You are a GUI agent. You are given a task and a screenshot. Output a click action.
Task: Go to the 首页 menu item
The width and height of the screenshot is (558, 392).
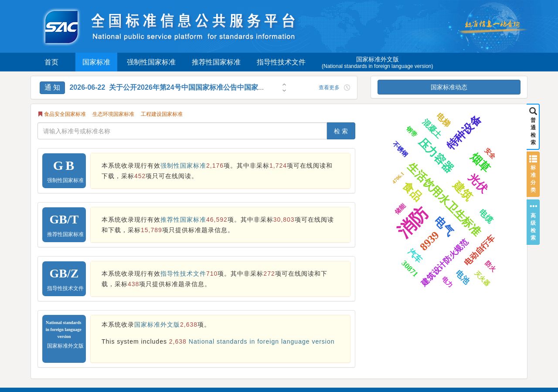point(51,62)
